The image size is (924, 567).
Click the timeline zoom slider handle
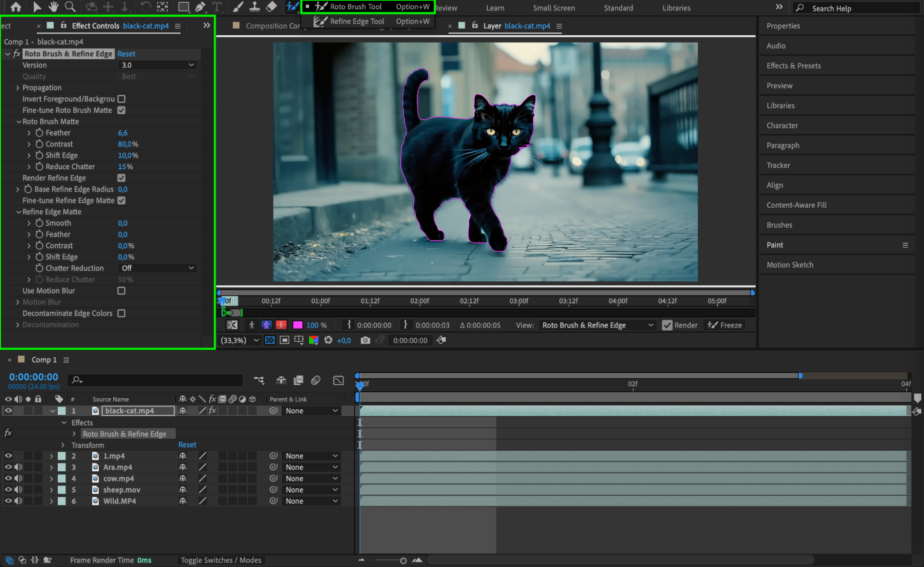403,561
